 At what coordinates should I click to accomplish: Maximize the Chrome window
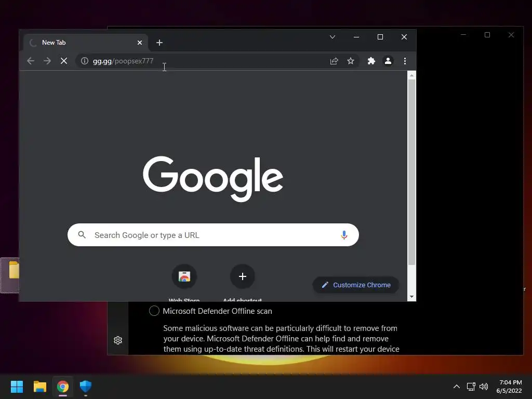(380, 37)
